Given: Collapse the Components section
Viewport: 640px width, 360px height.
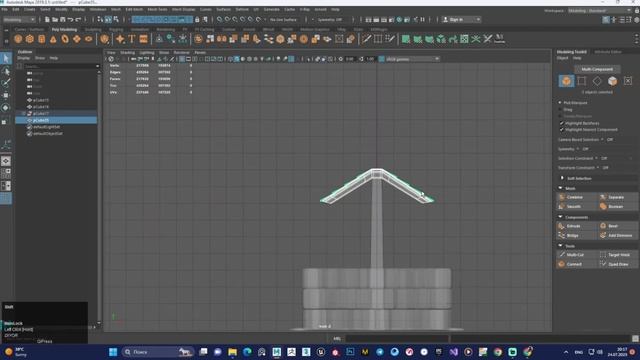Looking at the screenshot, I should click(560, 217).
